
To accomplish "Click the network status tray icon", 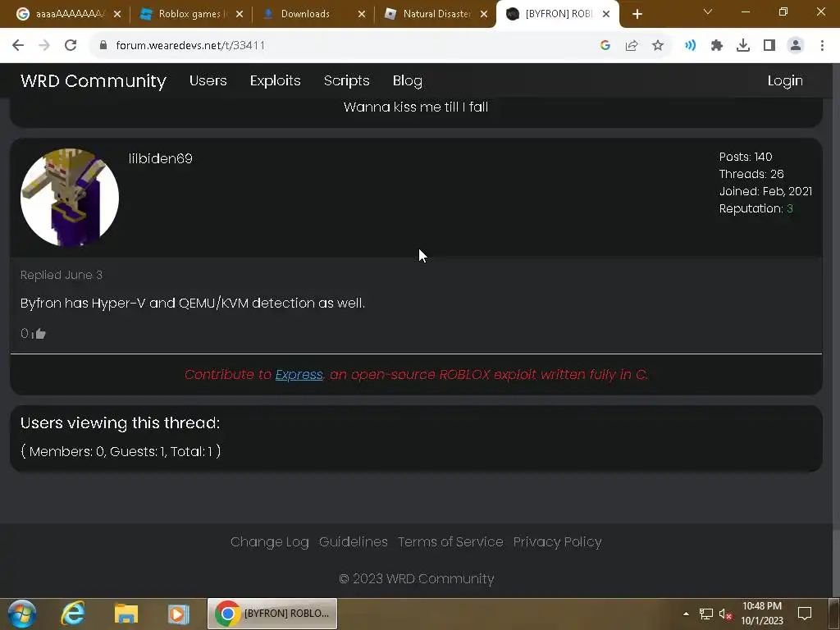I will point(706,614).
